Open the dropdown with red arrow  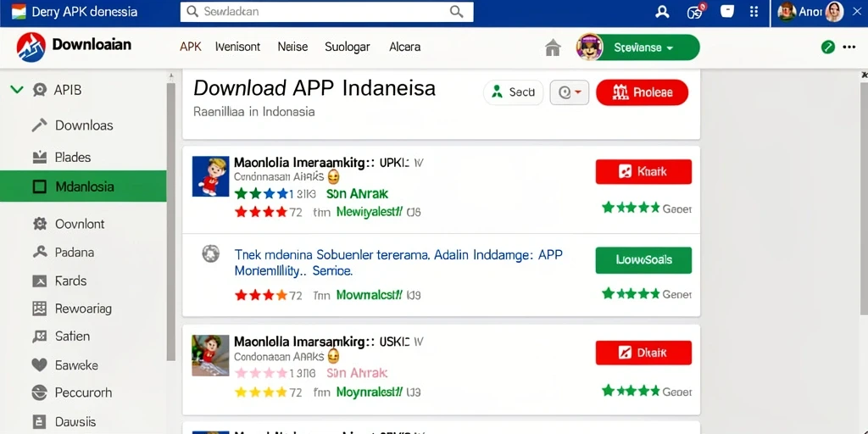569,92
